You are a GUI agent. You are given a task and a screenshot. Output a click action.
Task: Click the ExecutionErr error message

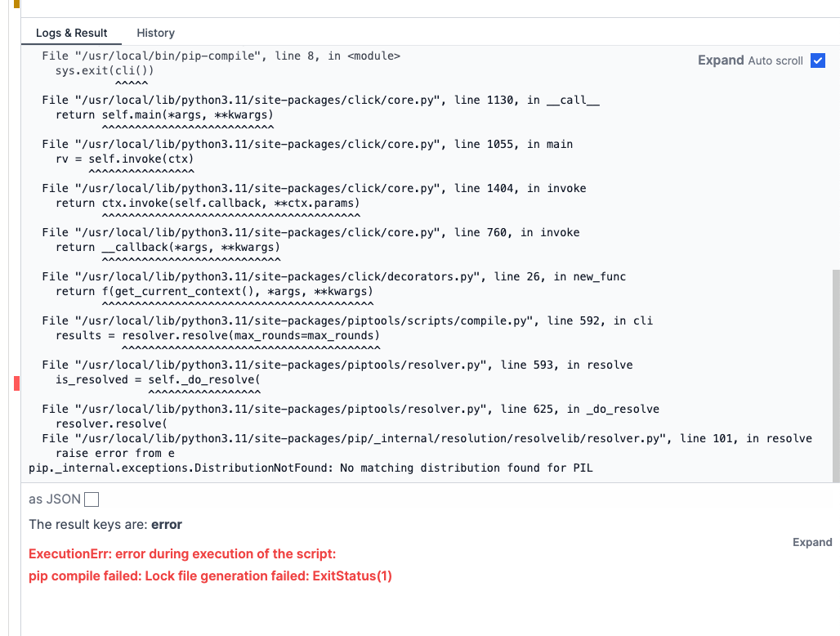(x=183, y=553)
